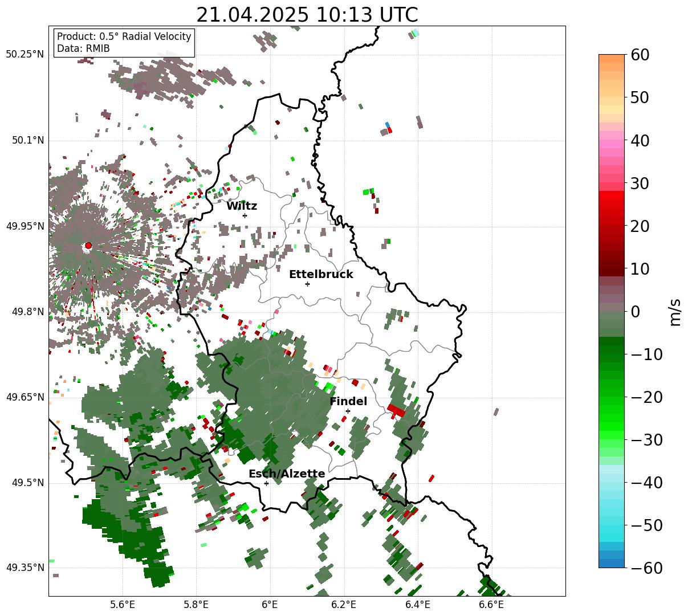Click the pink colorbar segment near 40
This screenshot has height=616, width=688.
(x=612, y=144)
